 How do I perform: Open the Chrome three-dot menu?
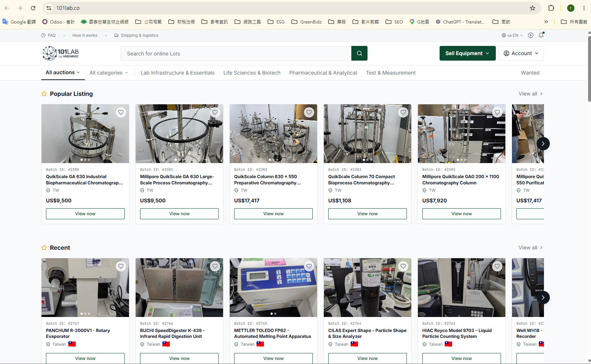[x=584, y=8]
